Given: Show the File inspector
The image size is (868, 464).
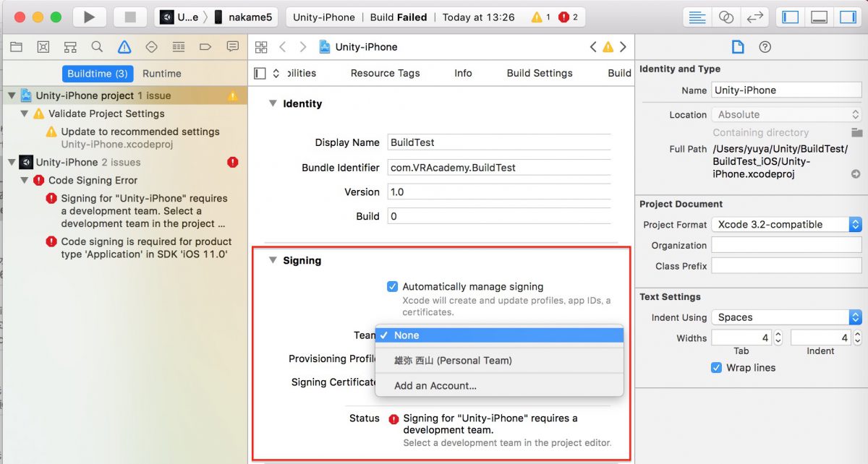Looking at the screenshot, I should tap(737, 47).
